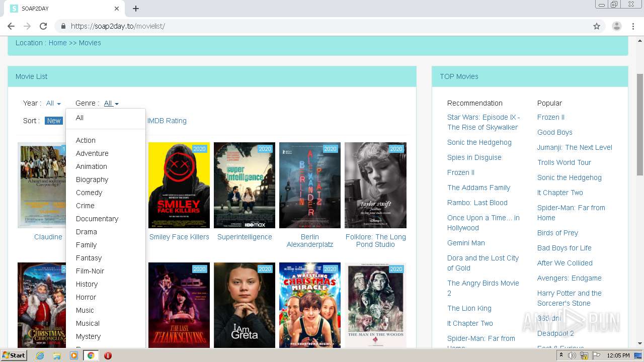Open Chrome profile avatar menu
The height and width of the screenshot is (362, 644).
pyautogui.click(x=616, y=26)
